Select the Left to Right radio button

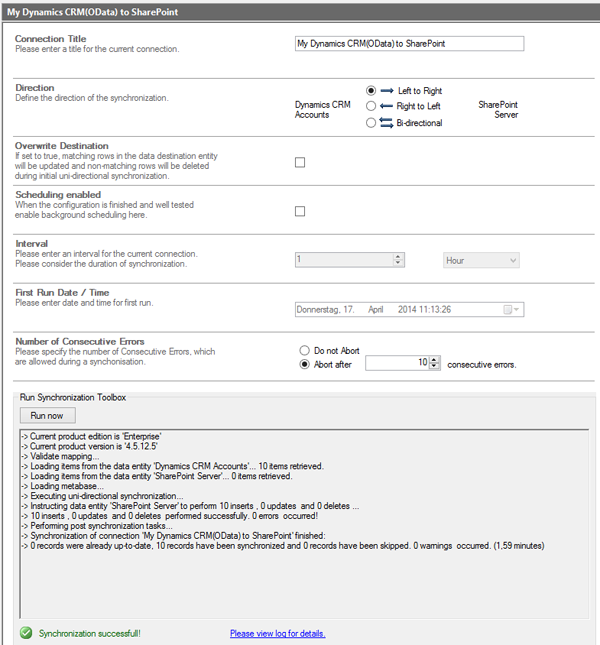tap(371, 91)
